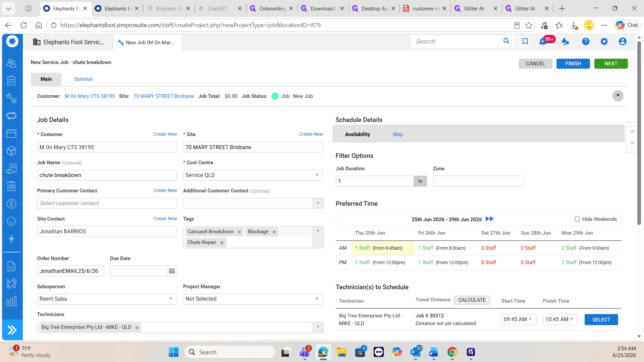
Task: Click the notifications bell with 99+ badge
Action: coord(543,42)
